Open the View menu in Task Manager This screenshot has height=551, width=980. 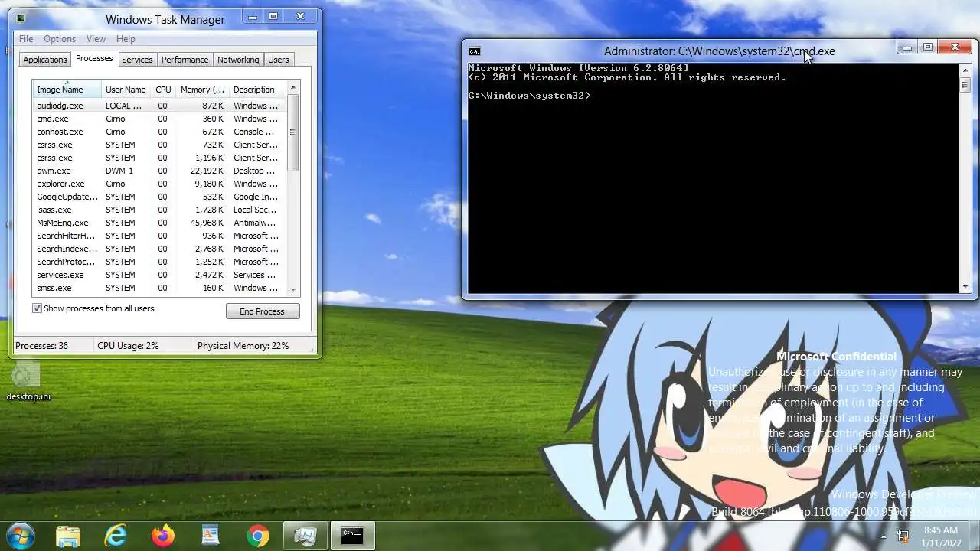click(x=96, y=39)
